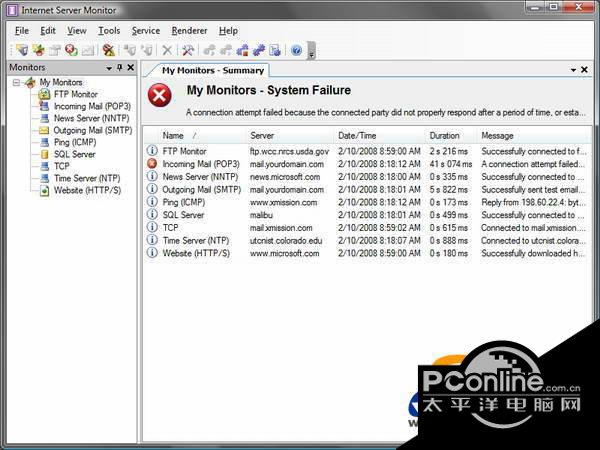Open the Help menu

(228, 31)
